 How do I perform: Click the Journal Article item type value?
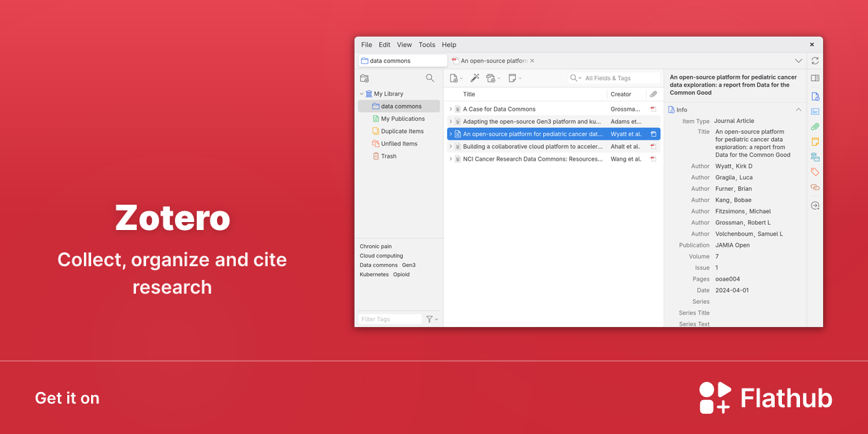[x=734, y=122]
